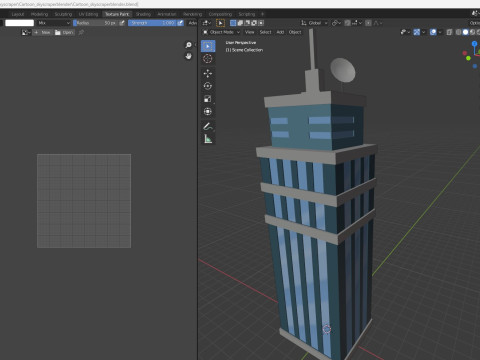Open proportional editing falloff dropdown
The height and width of the screenshot is (360, 480).
point(378,23)
